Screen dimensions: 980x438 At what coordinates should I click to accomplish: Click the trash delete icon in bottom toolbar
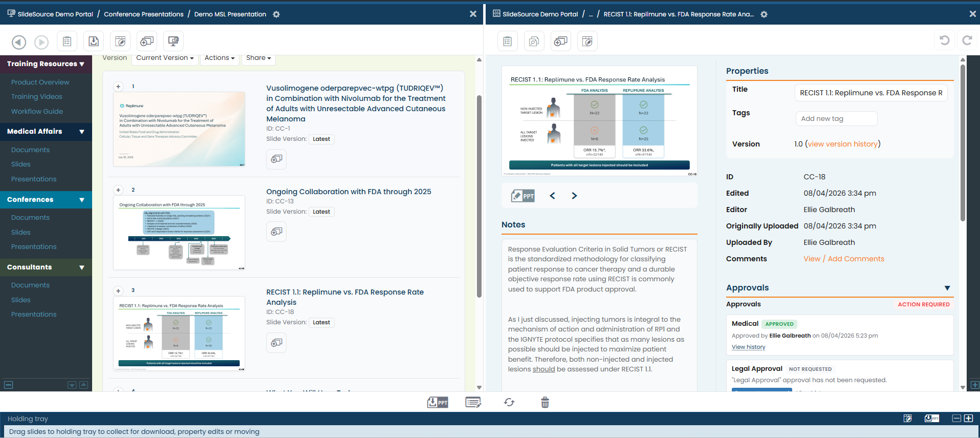[x=545, y=403]
